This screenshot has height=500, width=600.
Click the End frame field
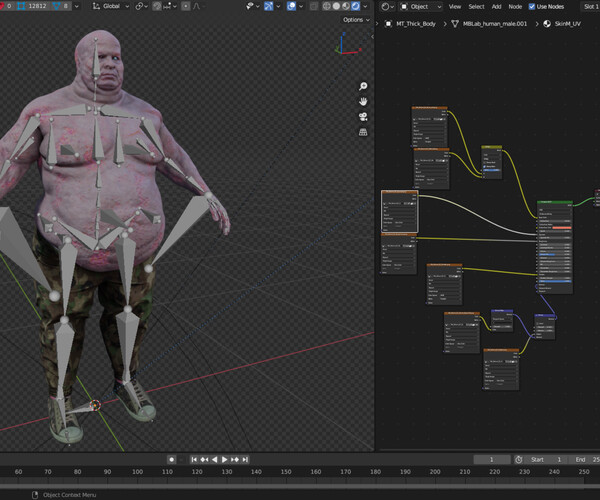[583, 459]
